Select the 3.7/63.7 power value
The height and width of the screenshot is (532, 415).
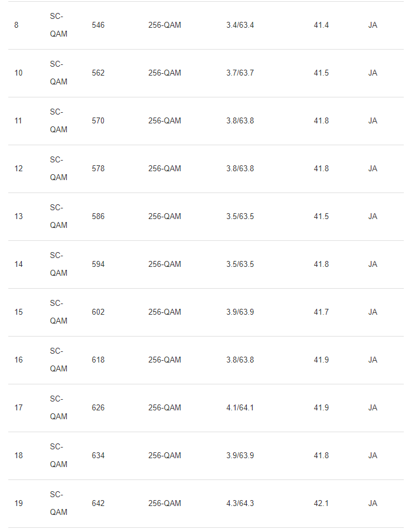coord(240,73)
